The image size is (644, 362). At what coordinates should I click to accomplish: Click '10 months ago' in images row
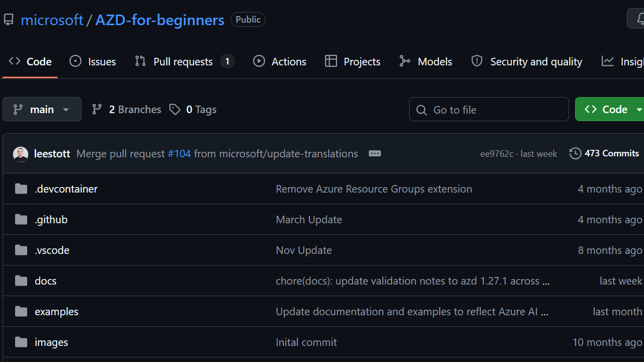(607, 342)
